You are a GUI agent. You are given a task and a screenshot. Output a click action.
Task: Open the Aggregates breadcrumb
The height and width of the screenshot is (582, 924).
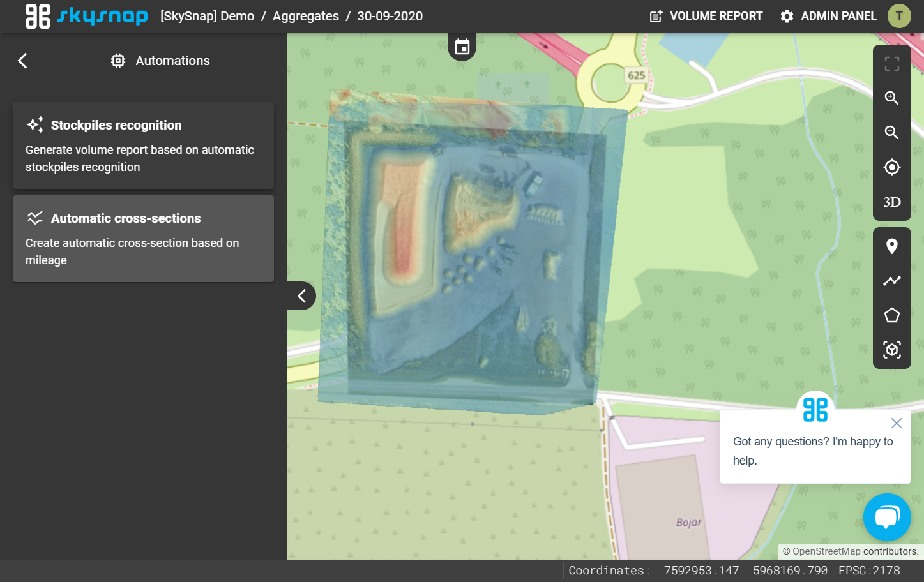coord(306,16)
